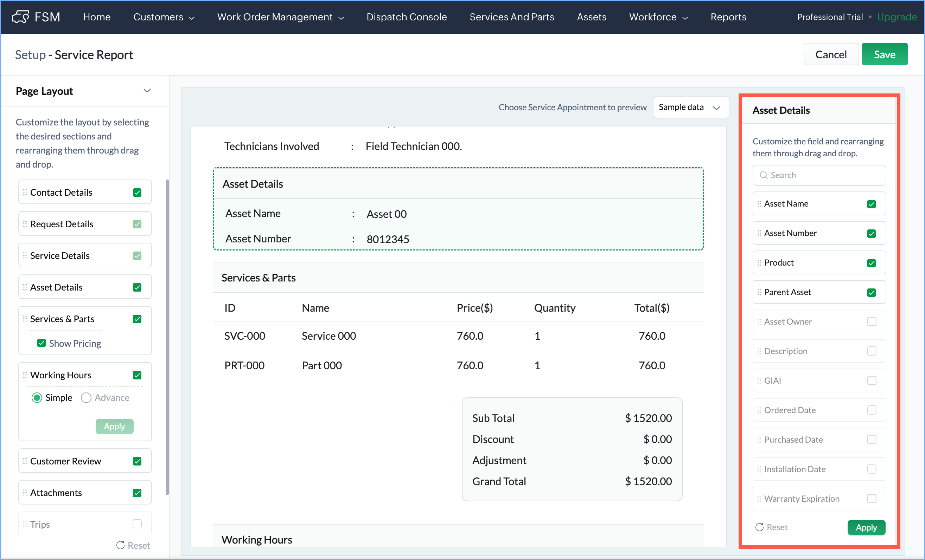
Task: Expand the Work Order Management menu
Action: point(280,17)
